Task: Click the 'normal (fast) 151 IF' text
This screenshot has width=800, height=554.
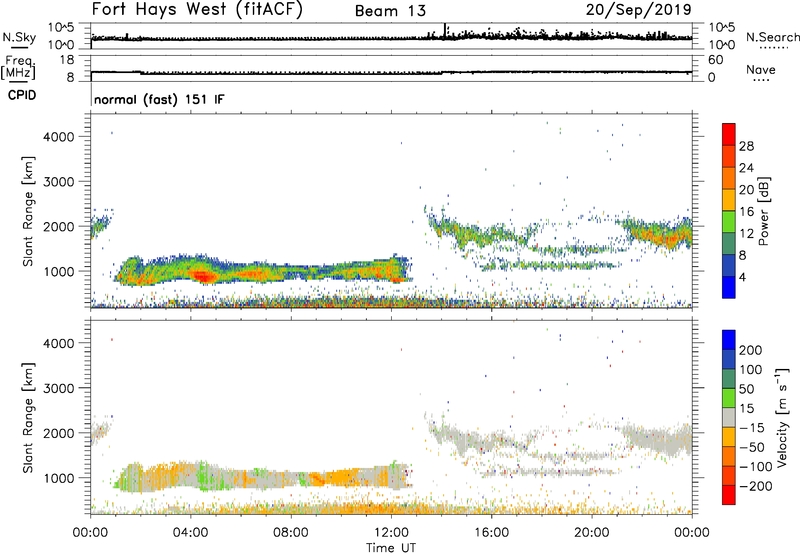Action: click(159, 99)
